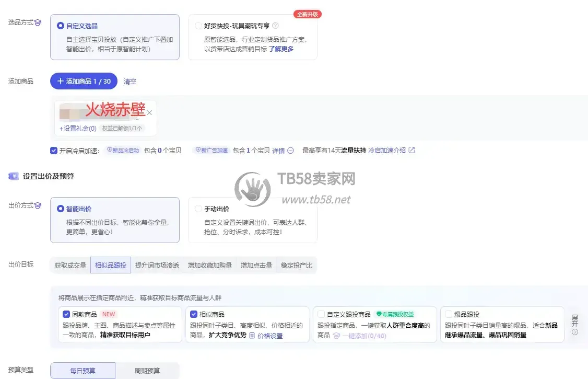The height and width of the screenshot is (379, 588).
Task: Click the 添加商品 1/30 button
Action: point(84,81)
